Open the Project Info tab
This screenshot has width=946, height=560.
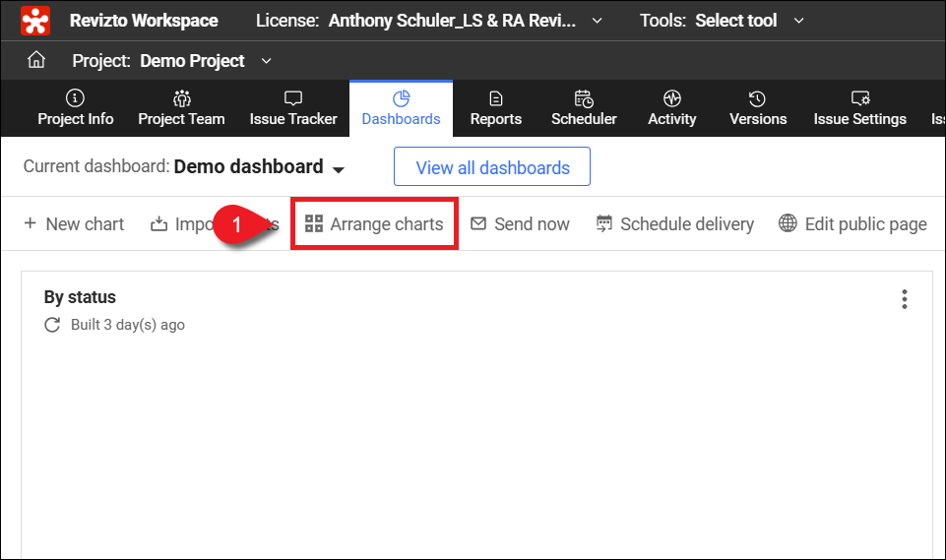75,108
